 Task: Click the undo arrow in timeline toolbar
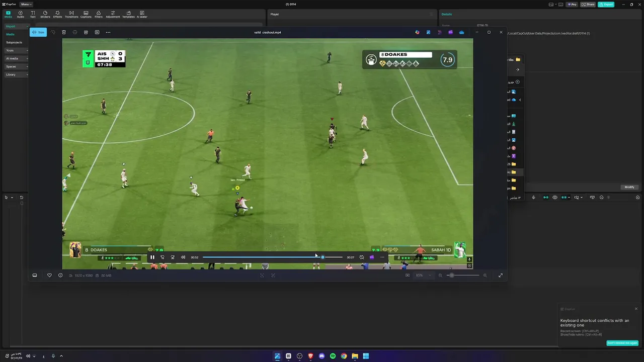coord(21,198)
